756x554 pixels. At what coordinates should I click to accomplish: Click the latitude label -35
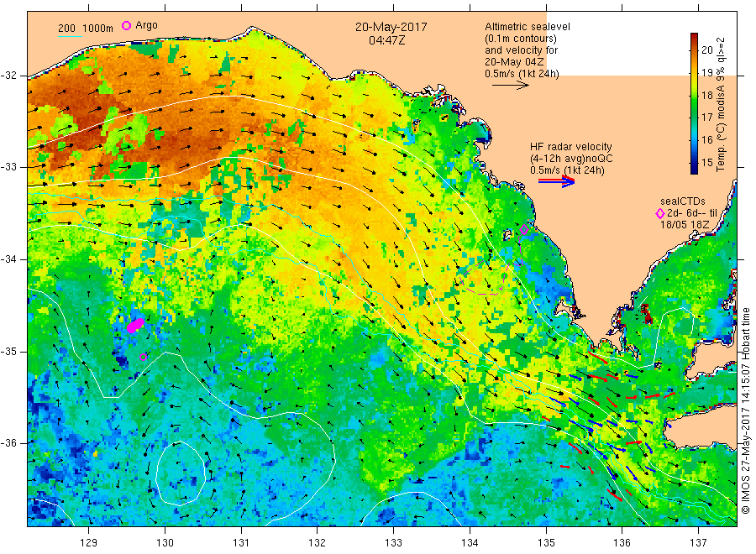coord(9,352)
